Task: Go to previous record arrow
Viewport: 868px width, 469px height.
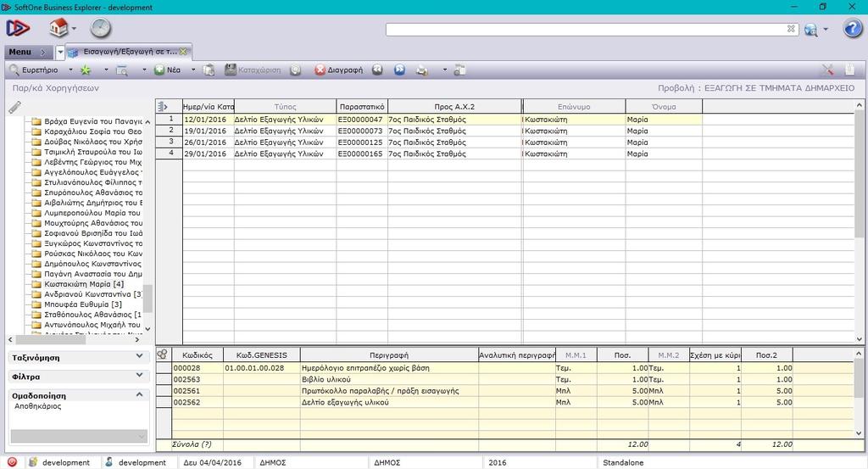Action: pos(377,70)
